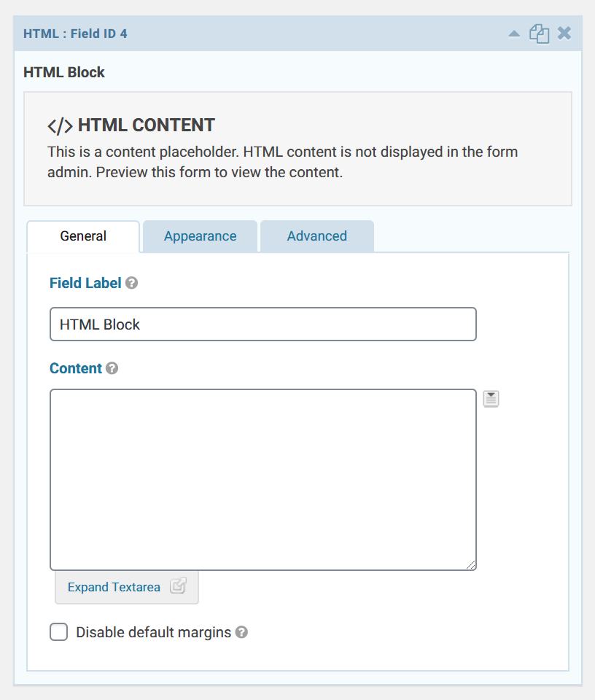Viewport: 595px width, 700px height.
Task: Click the popup icon on the Expand Textarea button
Action: 178,586
